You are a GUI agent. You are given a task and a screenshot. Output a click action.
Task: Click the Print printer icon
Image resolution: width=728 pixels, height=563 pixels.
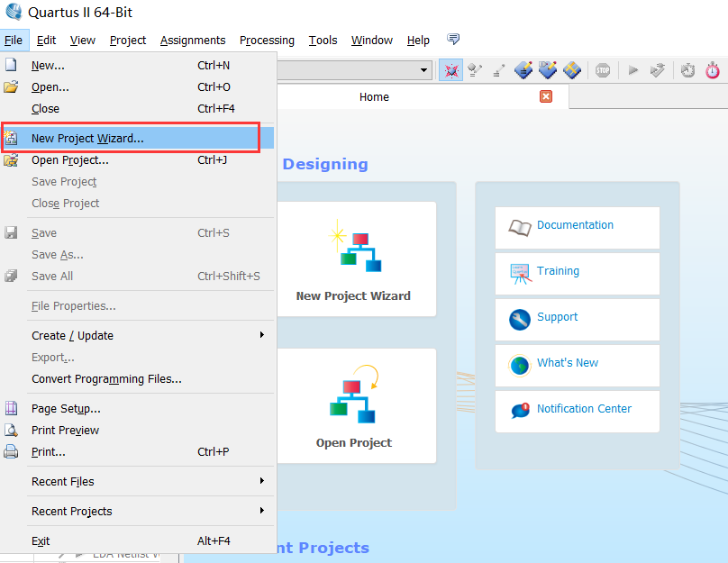pyautogui.click(x=11, y=451)
